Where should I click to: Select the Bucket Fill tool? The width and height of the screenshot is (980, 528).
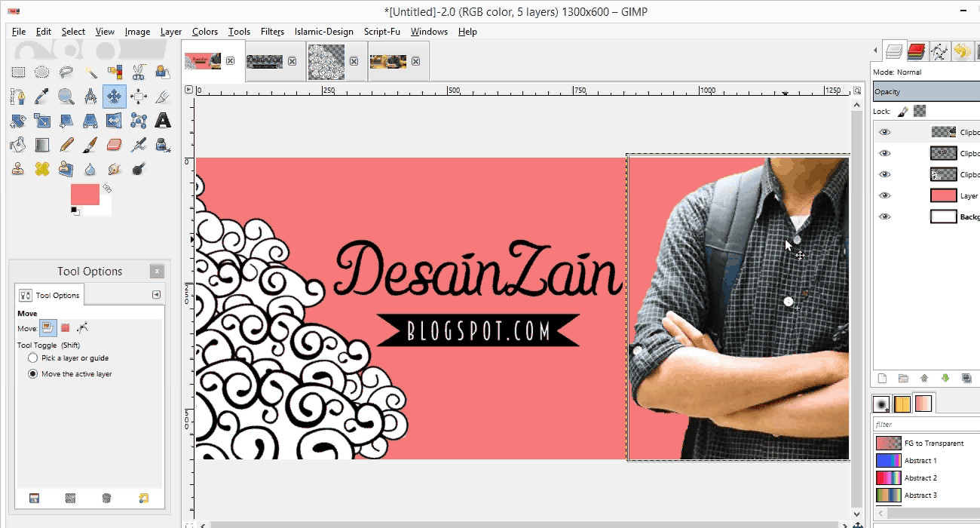tap(18, 145)
